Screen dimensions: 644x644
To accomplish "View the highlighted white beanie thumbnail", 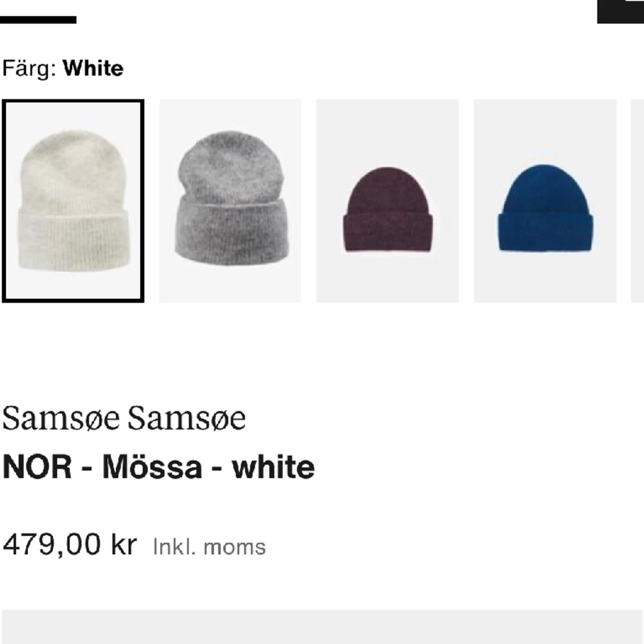I will [73, 199].
